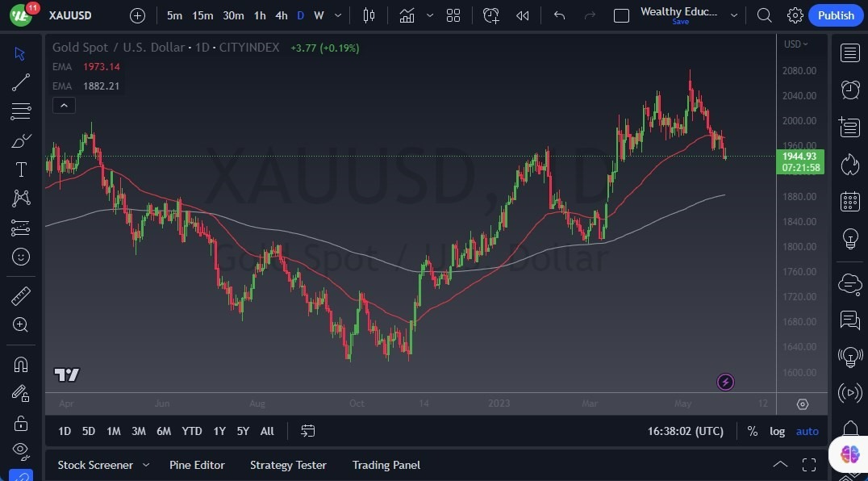Open the private chats panel
Screen dimensions: 868x481
click(849, 320)
